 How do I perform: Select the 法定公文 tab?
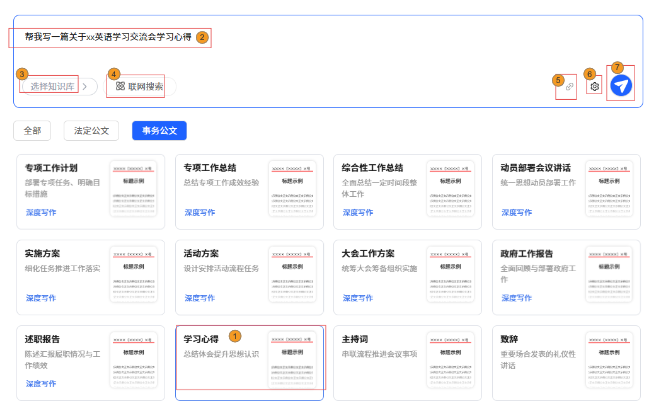(91, 130)
